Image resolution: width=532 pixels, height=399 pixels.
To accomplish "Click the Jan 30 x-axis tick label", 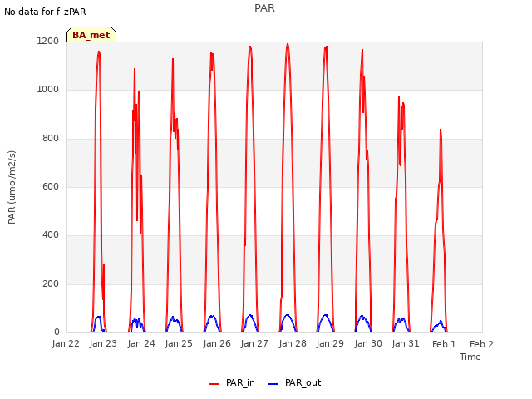I will coord(368,343).
